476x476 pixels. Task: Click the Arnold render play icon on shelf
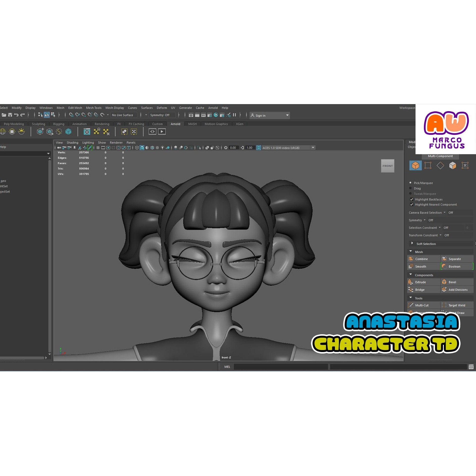[x=162, y=132]
